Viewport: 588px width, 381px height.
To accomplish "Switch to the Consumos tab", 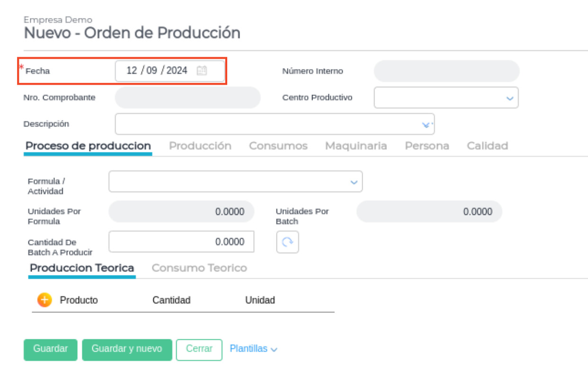I will coord(278,146).
